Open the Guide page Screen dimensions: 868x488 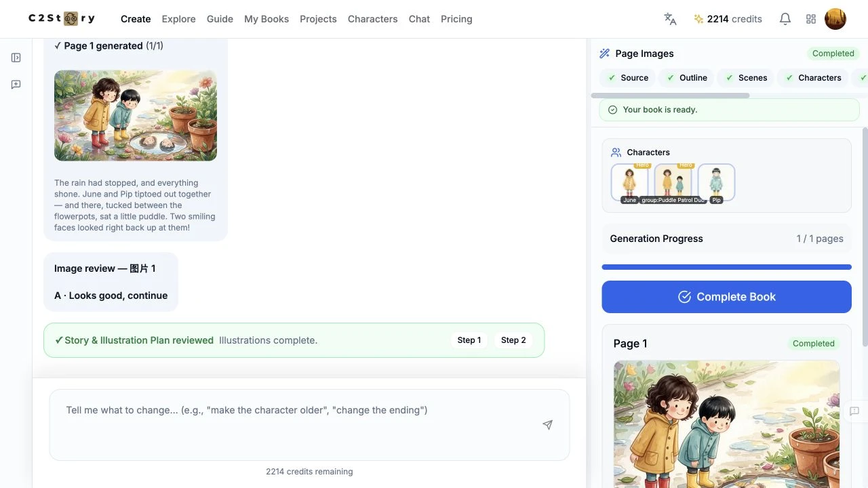click(220, 19)
